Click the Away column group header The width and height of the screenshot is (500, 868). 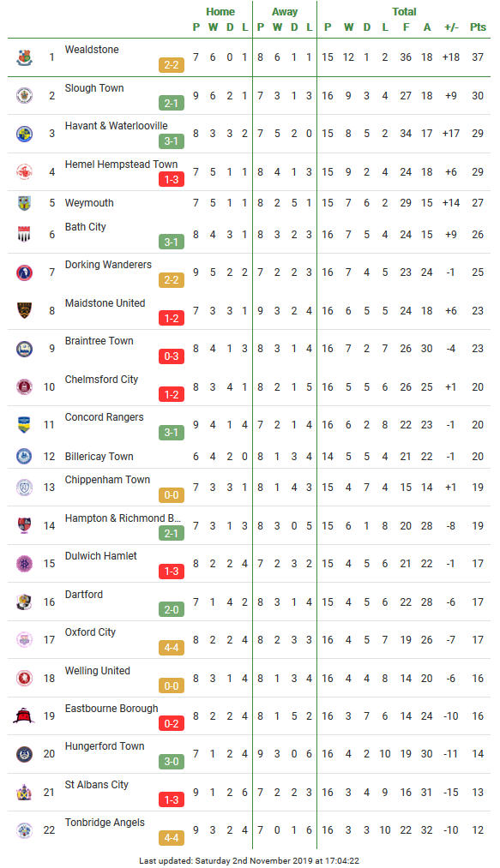pos(285,12)
